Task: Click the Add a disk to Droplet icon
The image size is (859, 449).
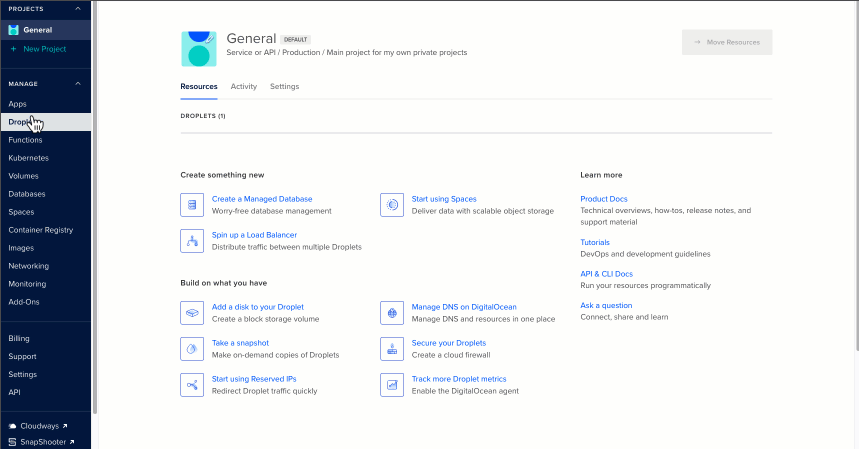Action: (x=192, y=313)
